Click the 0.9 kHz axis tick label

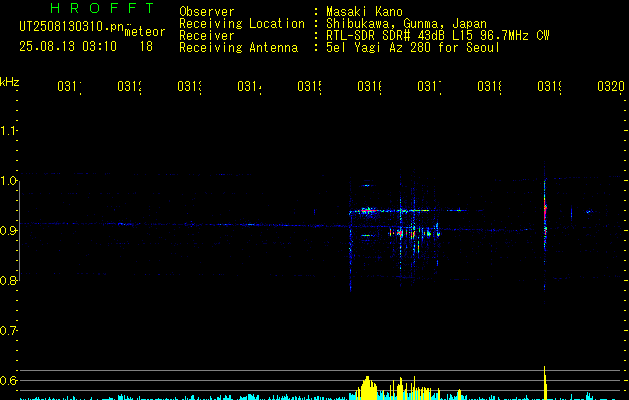[x=8, y=230]
